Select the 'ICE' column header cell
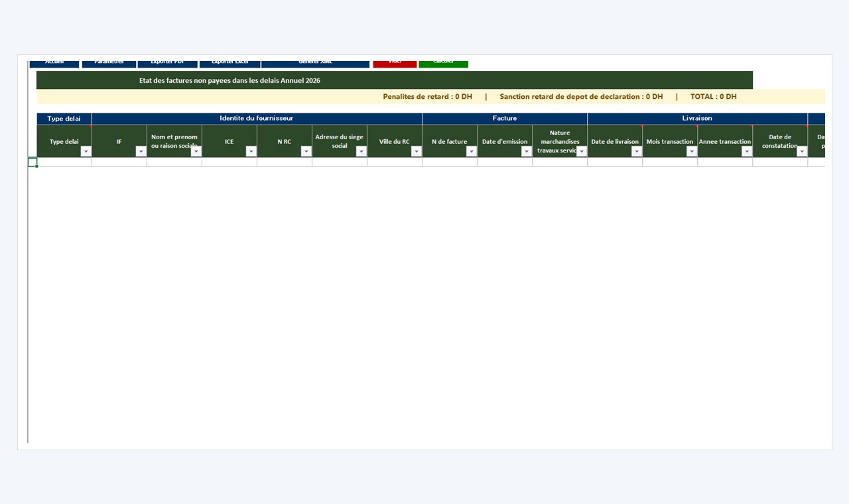The image size is (849, 504). tap(229, 141)
